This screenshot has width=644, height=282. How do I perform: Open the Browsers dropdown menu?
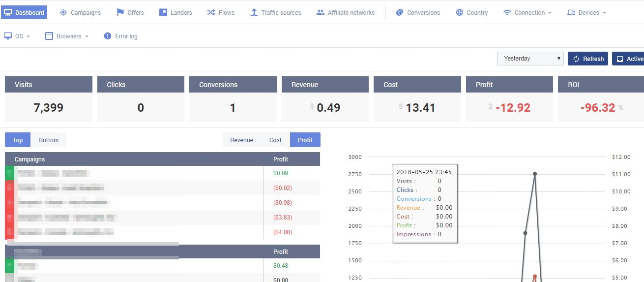click(67, 36)
